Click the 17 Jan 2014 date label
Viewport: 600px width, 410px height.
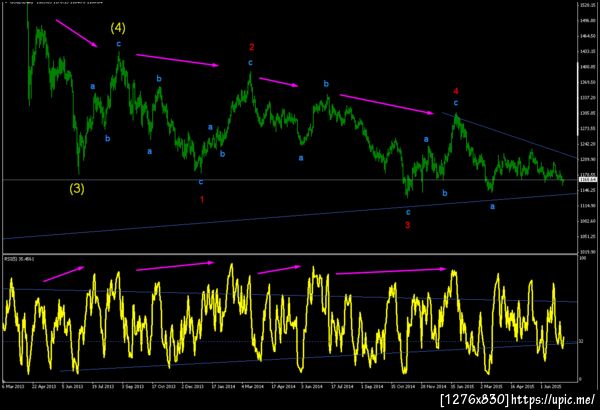(223, 387)
